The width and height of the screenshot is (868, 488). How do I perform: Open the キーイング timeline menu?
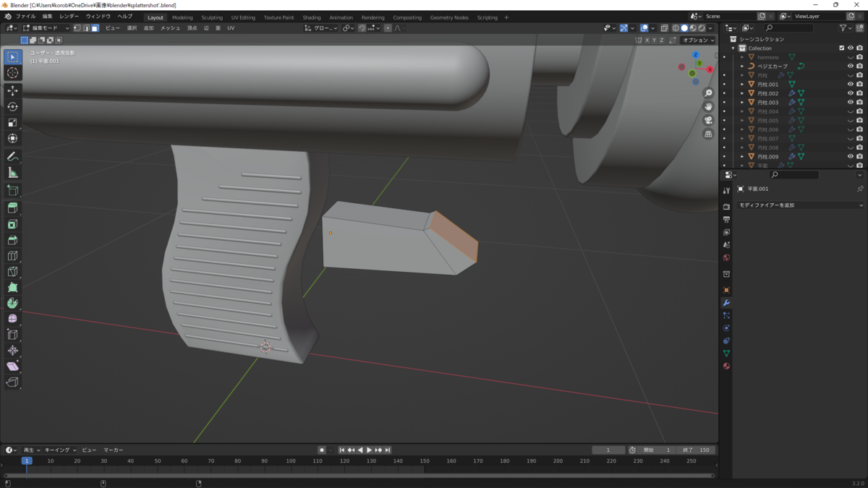pos(60,450)
